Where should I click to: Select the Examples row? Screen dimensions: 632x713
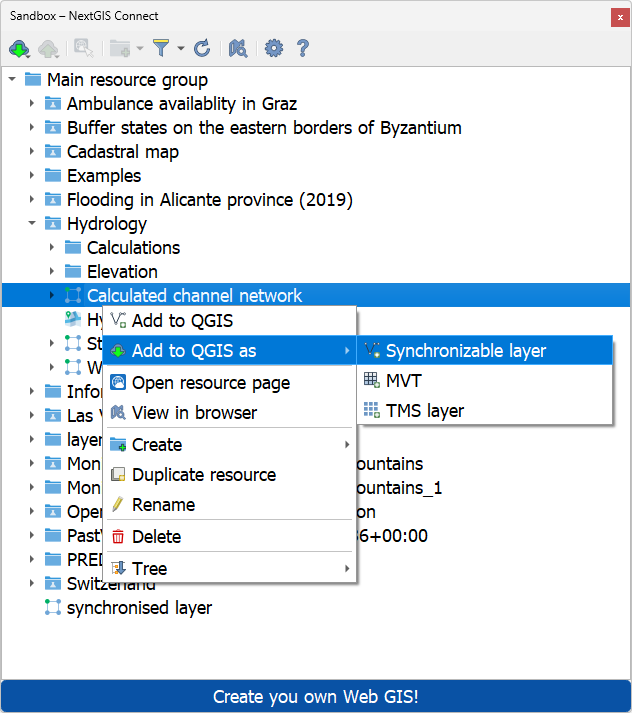[316, 176]
